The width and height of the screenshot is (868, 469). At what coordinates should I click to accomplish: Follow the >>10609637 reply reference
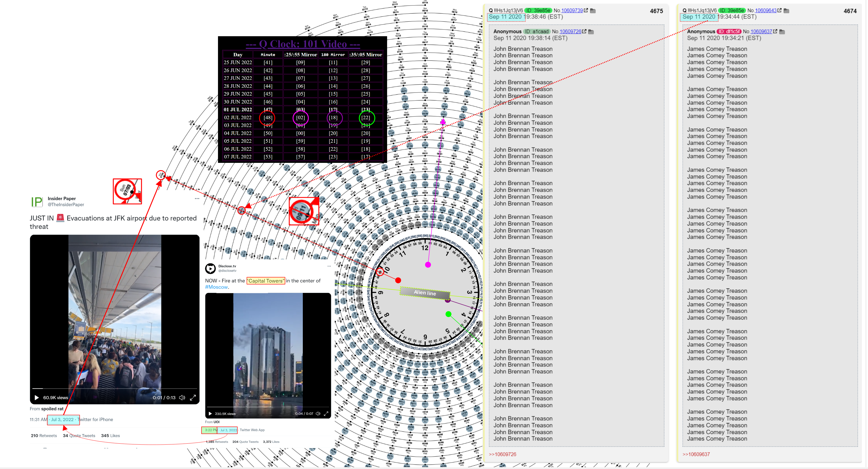pos(696,454)
